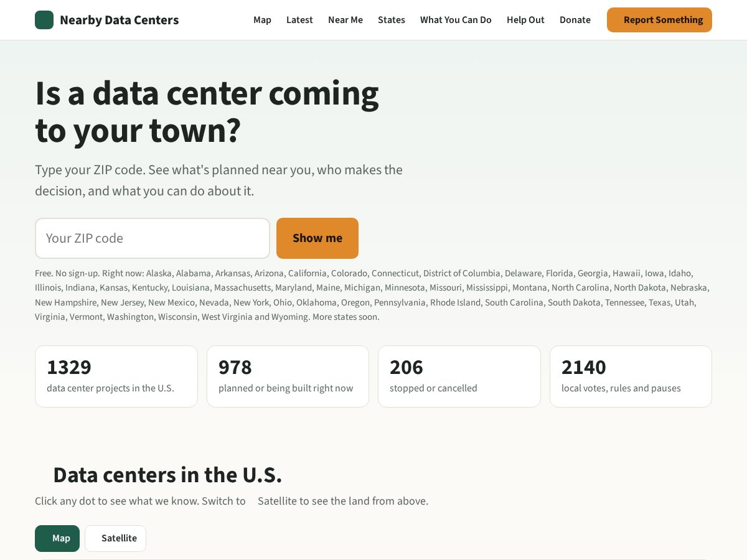Click 'New Mexico' in the state list

pos(171,302)
